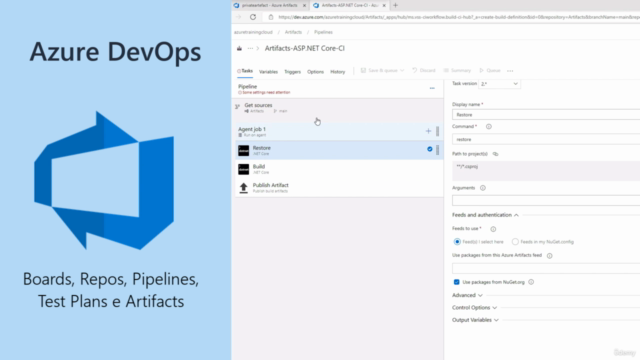View the History tab
Screen dimensions: 640x360
pos(338,72)
